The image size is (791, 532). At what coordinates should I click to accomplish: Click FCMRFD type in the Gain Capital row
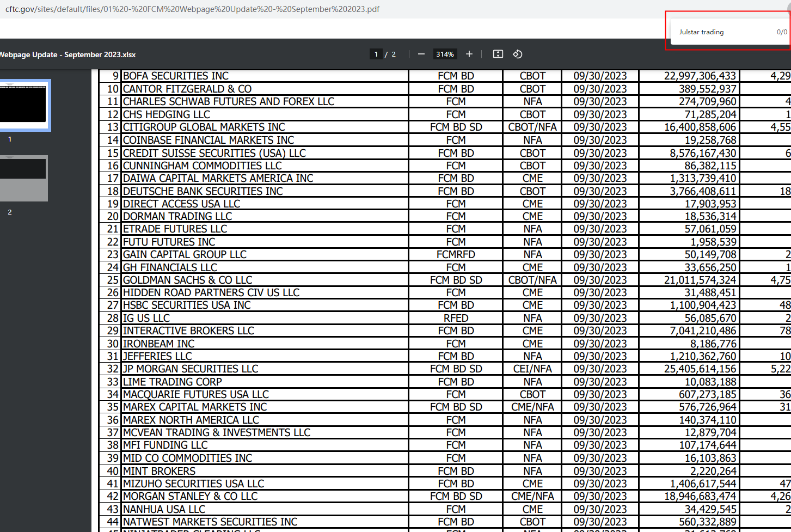pyautogui.click(x=456, y=254)
